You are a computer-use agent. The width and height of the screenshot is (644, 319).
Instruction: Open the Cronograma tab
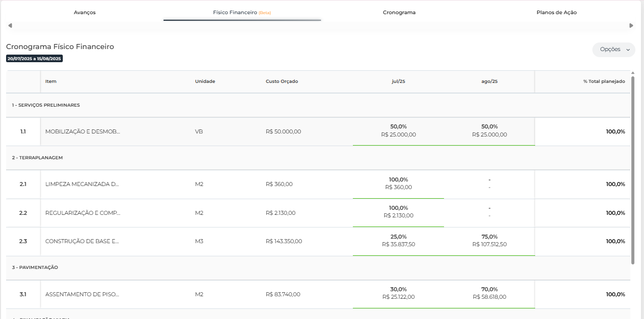click(399, 13)
